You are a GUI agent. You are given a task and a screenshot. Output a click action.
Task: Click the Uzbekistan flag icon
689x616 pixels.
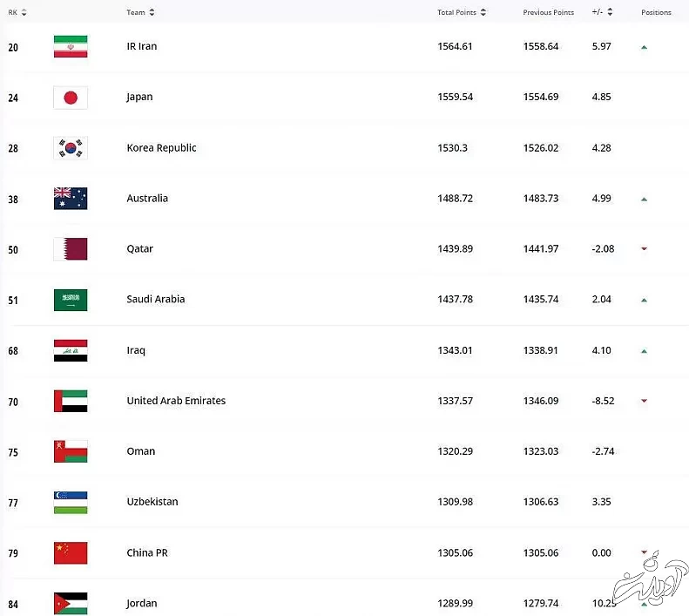point(71,503)
